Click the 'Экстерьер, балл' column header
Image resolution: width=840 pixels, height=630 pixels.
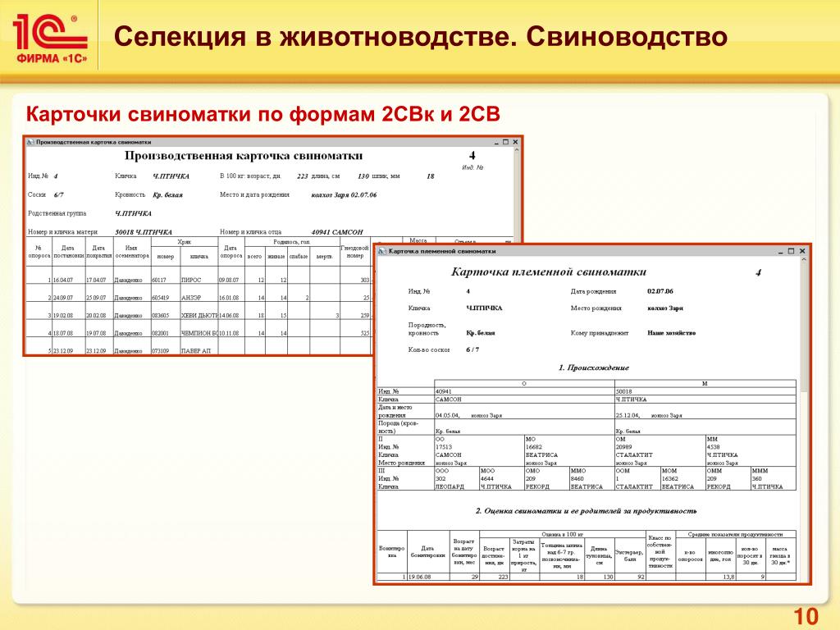tap(629, 555)
